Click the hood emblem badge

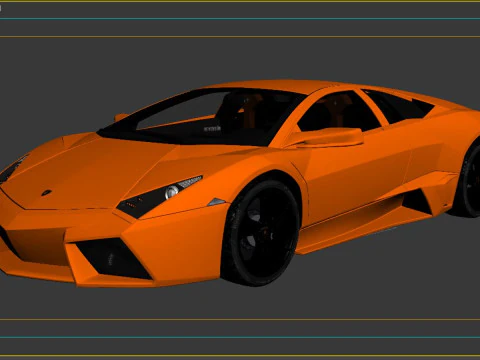click(x=46, y=193)
